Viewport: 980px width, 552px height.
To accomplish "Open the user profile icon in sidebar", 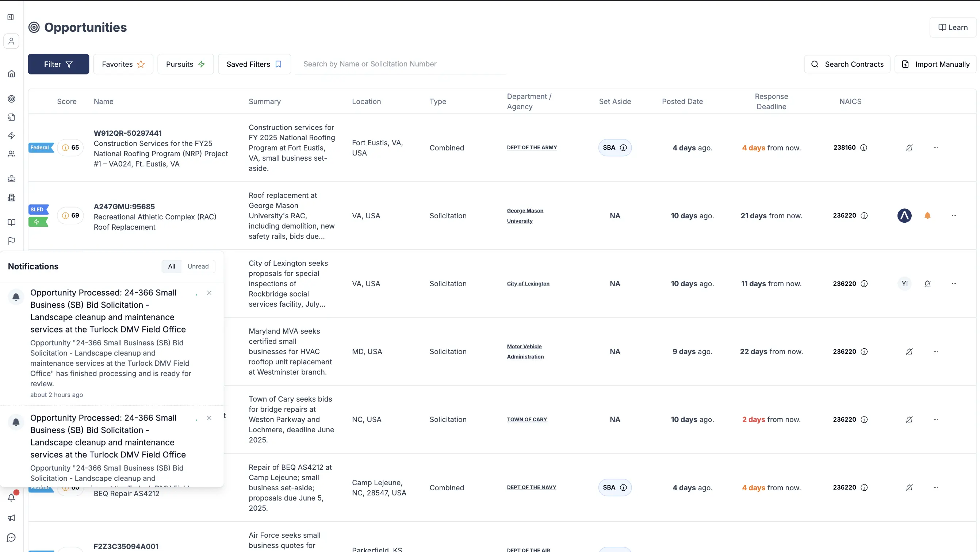I will [11, 41].
